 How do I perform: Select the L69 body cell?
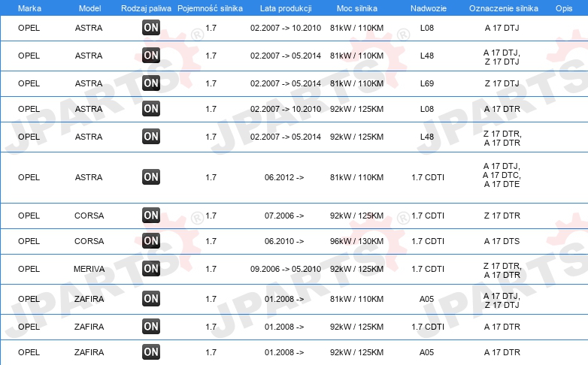pos(427,83)
